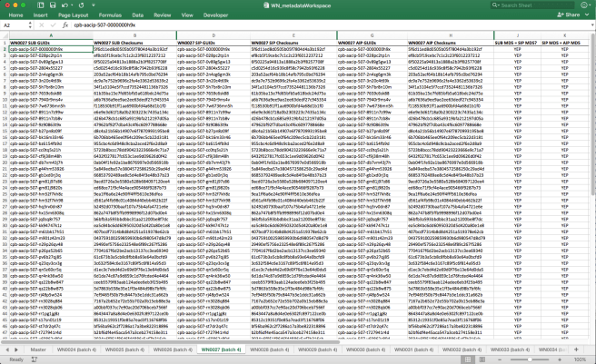Collapse the ribbon with the chevron

[587, 15]
